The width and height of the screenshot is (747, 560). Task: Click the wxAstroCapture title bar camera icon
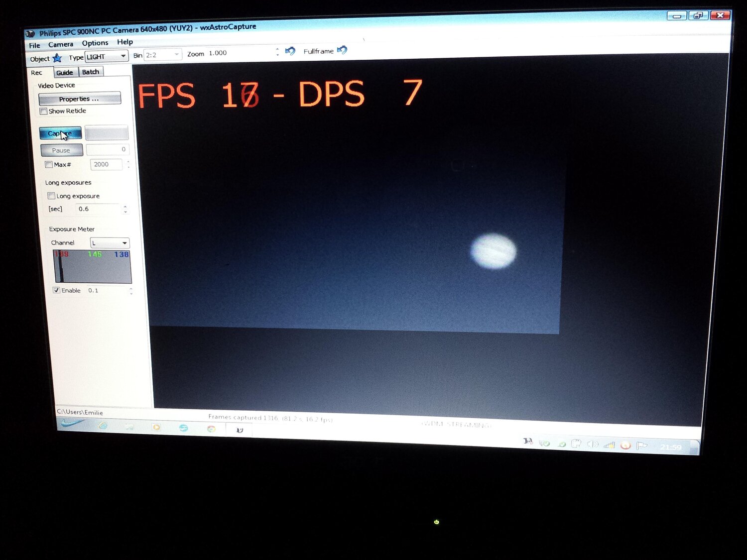click(x=30, y=34)
